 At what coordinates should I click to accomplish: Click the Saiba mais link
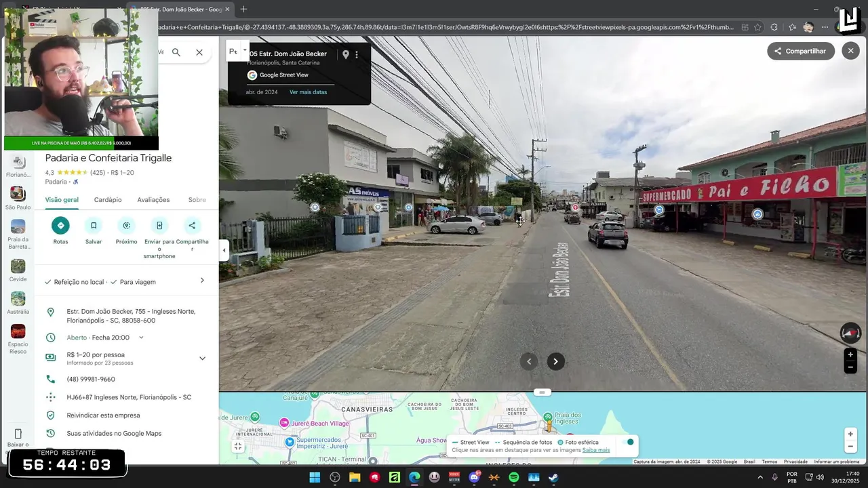pyautogui.click(x=596, y=450)
